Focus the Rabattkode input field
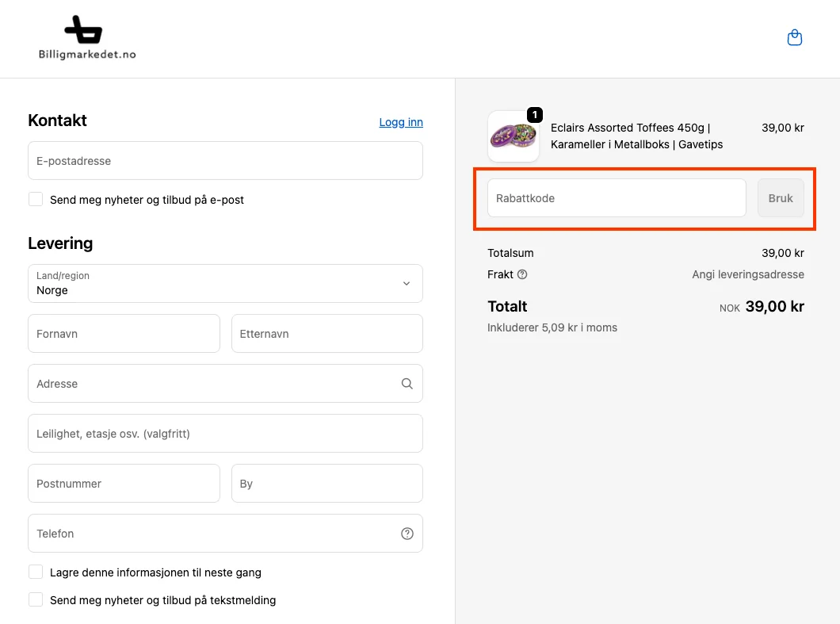Screen dimensions: 840x624 coord(617,198)
